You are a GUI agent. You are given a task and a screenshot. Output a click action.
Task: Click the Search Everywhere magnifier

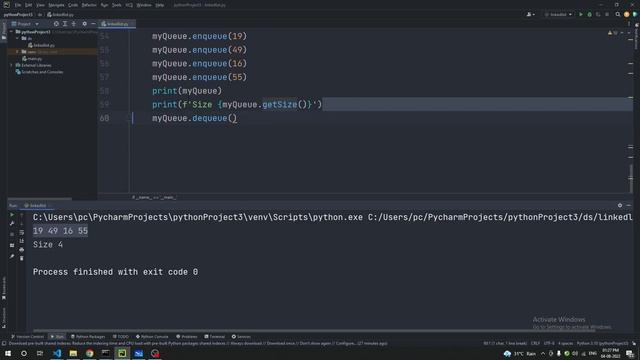618,14
